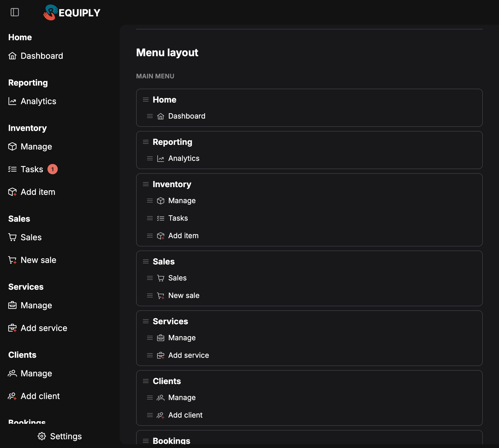Open Add item in the sidebar
499x448 pixels.
point(32,192)
